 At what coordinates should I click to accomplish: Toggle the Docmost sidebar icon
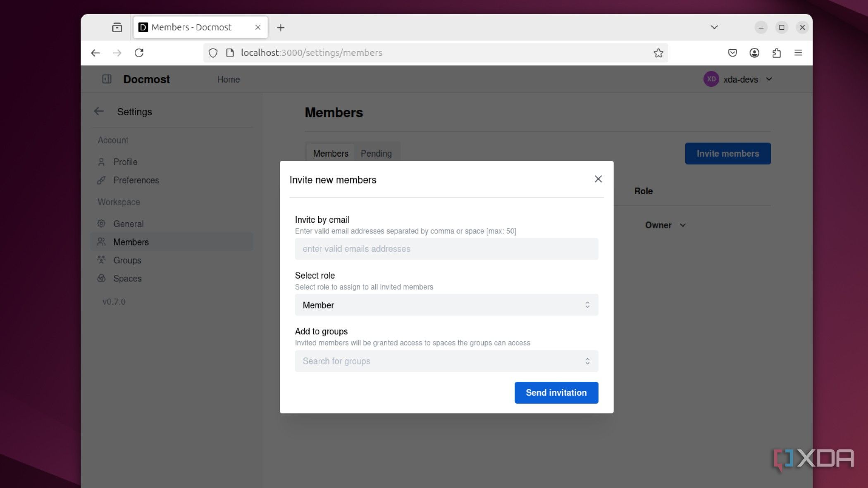click(x=107, y=79)
